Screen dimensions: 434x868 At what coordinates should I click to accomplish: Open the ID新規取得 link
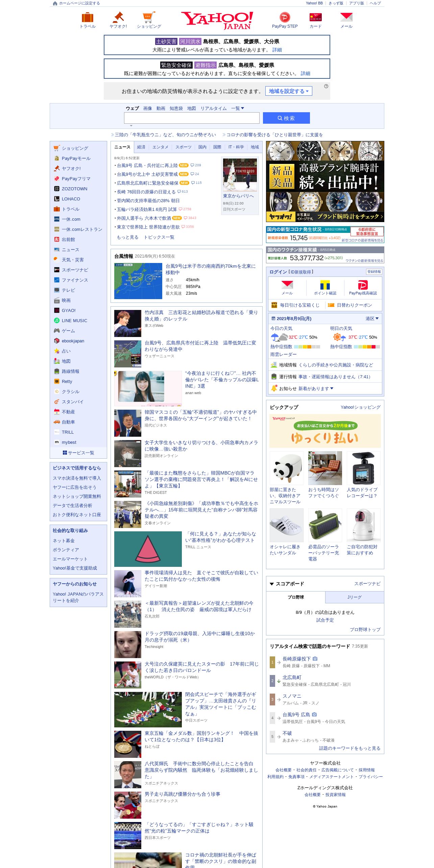point(301,272)
